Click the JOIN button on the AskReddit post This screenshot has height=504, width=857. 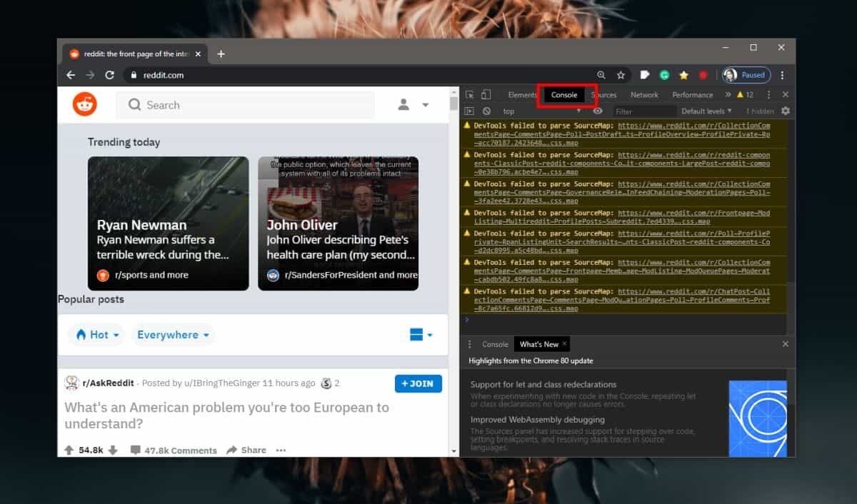click(418, 383)
